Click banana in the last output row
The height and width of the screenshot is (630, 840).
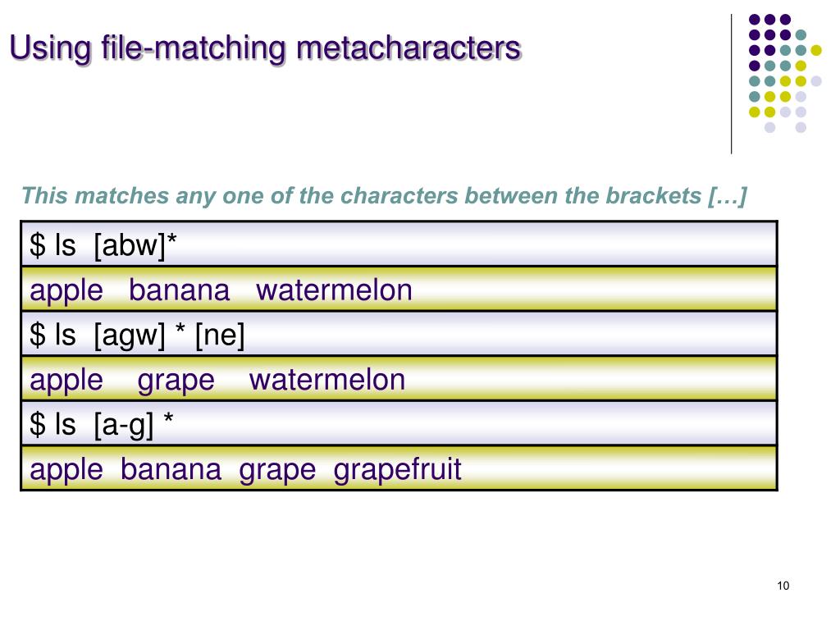(x=171, y=469)
